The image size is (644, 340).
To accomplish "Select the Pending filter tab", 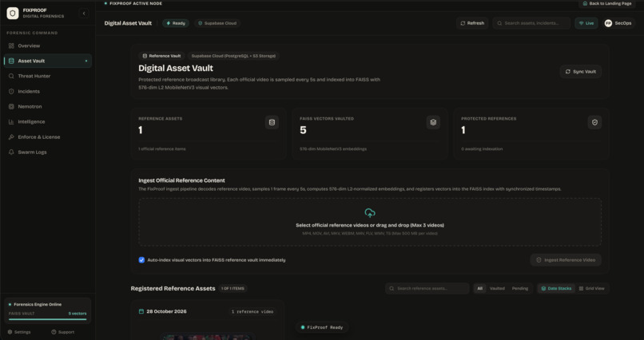I will coord(520,288).
